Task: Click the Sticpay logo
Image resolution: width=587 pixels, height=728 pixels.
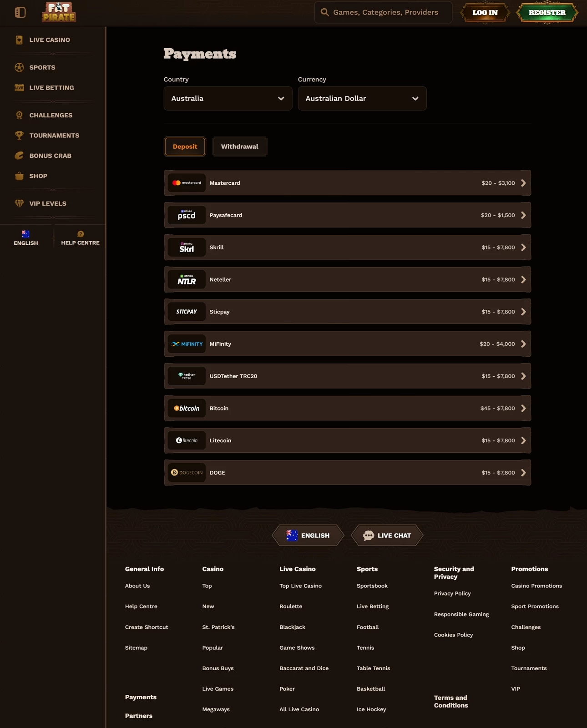Action: coord(187,312)
